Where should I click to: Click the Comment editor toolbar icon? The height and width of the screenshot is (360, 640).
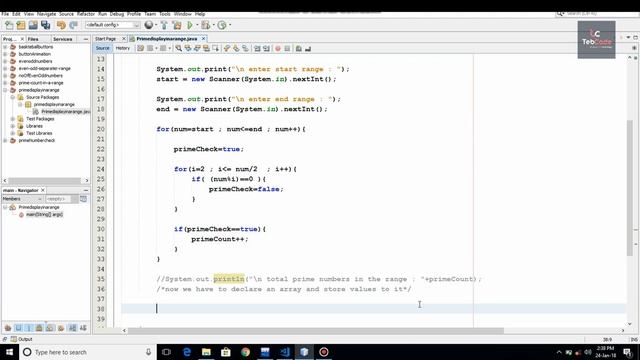(299, 49)
